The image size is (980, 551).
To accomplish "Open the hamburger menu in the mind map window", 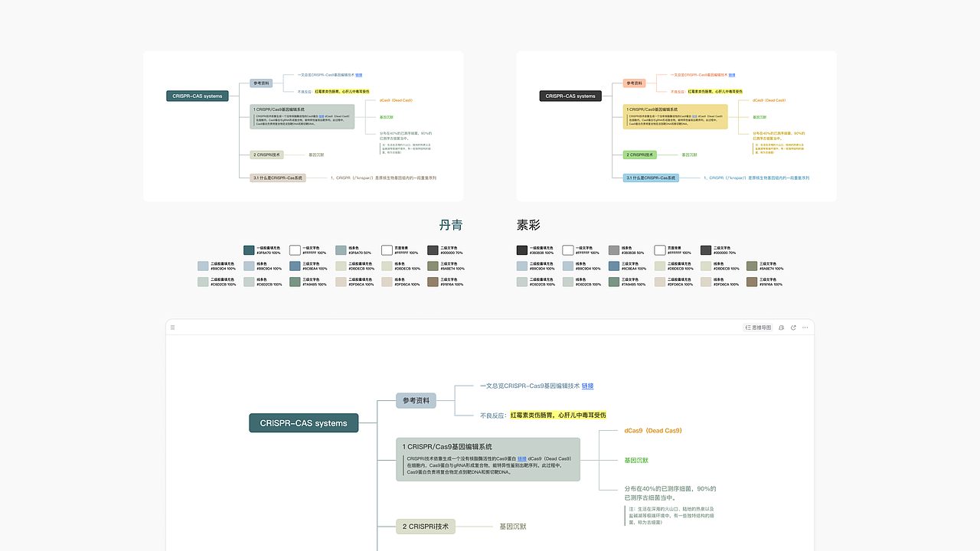I will (173, 328).
